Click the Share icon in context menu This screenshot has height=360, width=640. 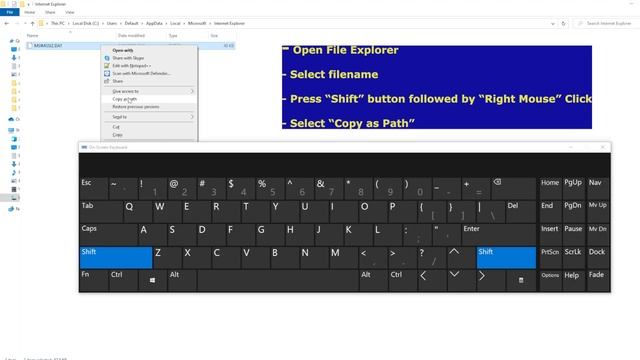(x=107, y=81)
